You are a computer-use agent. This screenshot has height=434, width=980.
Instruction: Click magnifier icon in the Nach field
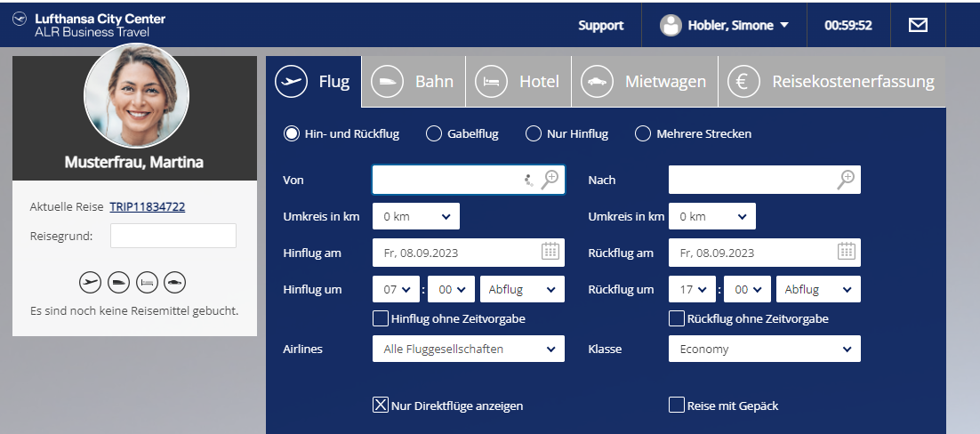(x=846, y=180)
